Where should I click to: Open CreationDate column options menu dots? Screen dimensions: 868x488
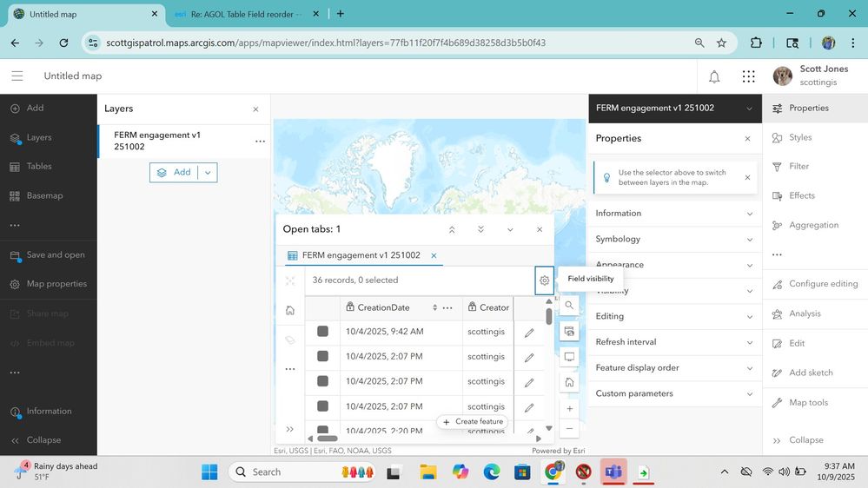point(447,307)
